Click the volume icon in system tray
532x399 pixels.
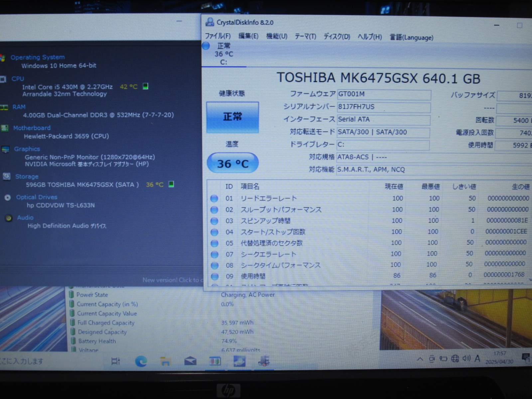pos(466,358)
